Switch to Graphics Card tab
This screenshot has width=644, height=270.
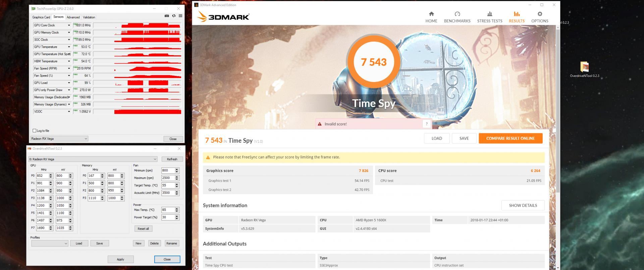pos(41,17)
